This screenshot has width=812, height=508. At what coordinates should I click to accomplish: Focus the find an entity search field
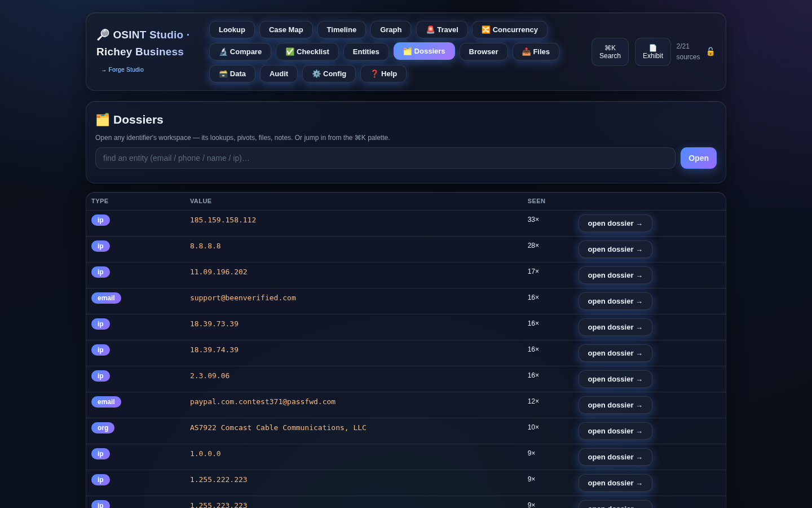click(x=385, y=158)
